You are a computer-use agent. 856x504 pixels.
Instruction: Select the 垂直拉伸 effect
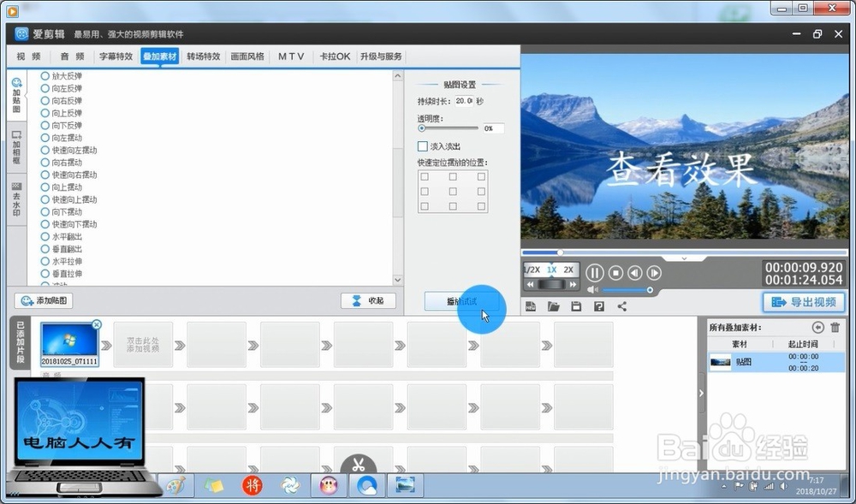pos(62,274)
